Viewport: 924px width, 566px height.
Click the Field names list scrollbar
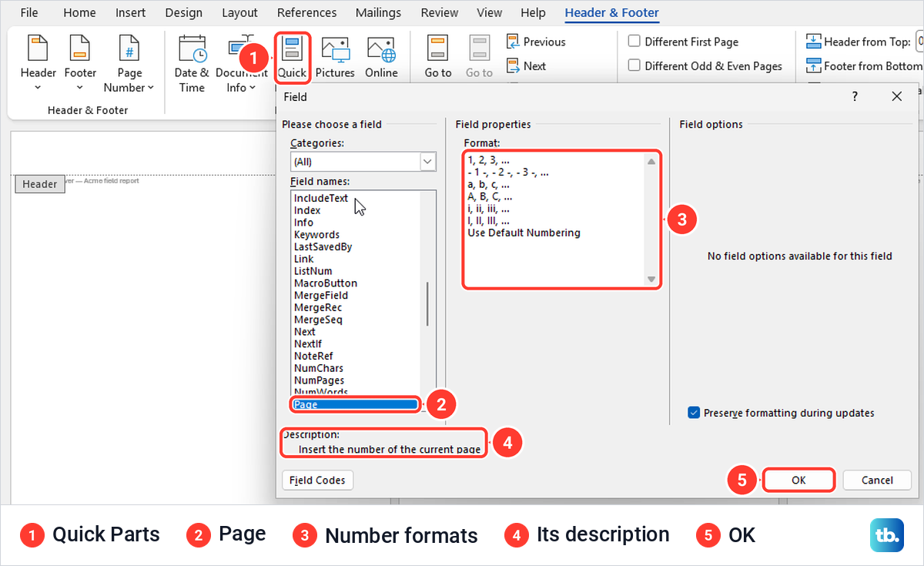tap(428, 305)
